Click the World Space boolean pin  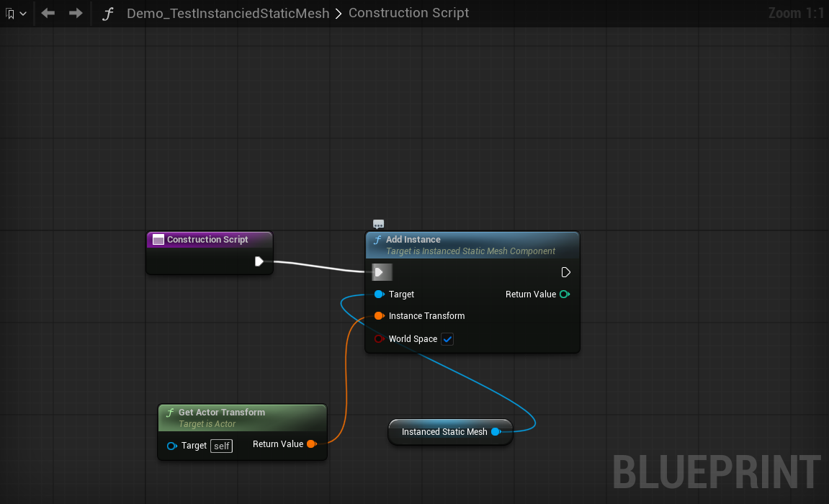[x=379, y=338]
